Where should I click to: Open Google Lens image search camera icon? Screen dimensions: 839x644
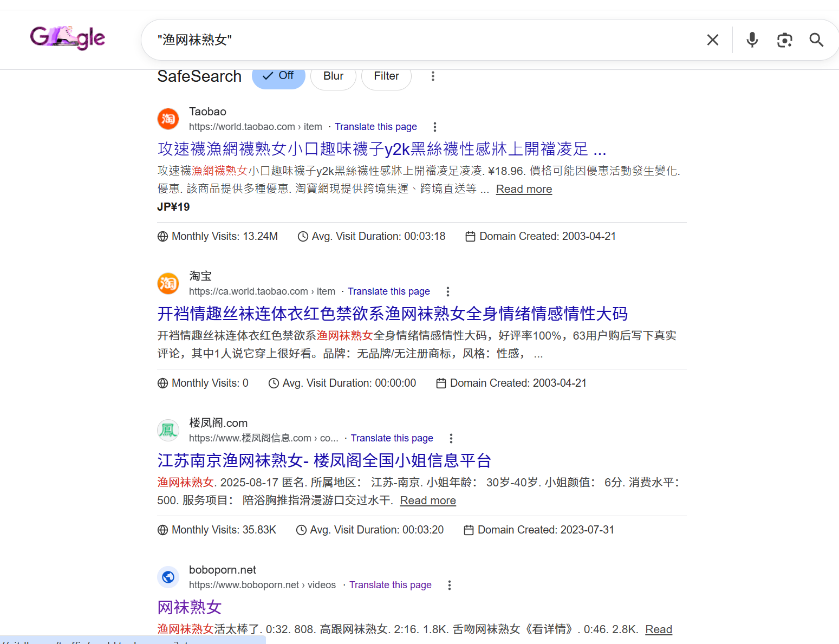tap(784, 40)
